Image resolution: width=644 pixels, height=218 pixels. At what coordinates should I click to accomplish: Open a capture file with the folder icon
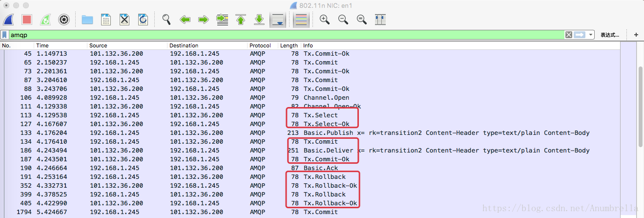click(x=87, y=20)
